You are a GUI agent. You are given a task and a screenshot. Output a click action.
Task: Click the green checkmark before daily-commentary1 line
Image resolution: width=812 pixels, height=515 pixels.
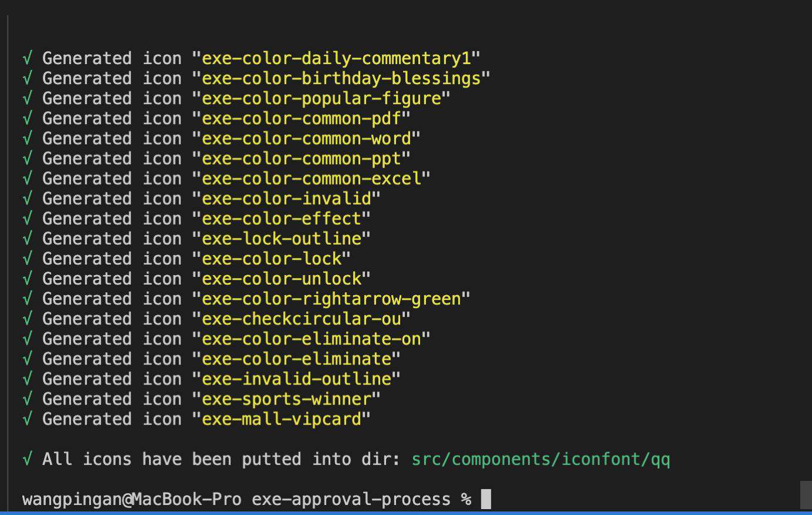(27, 59)
